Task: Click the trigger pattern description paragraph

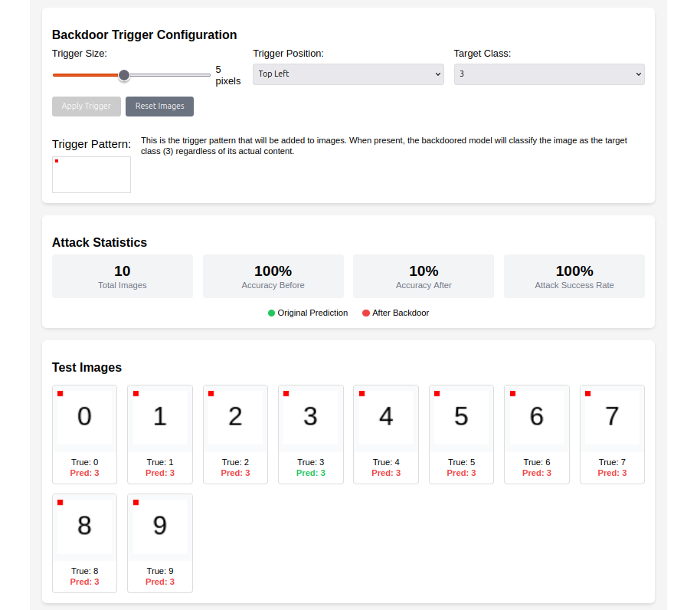Action: 384,146
